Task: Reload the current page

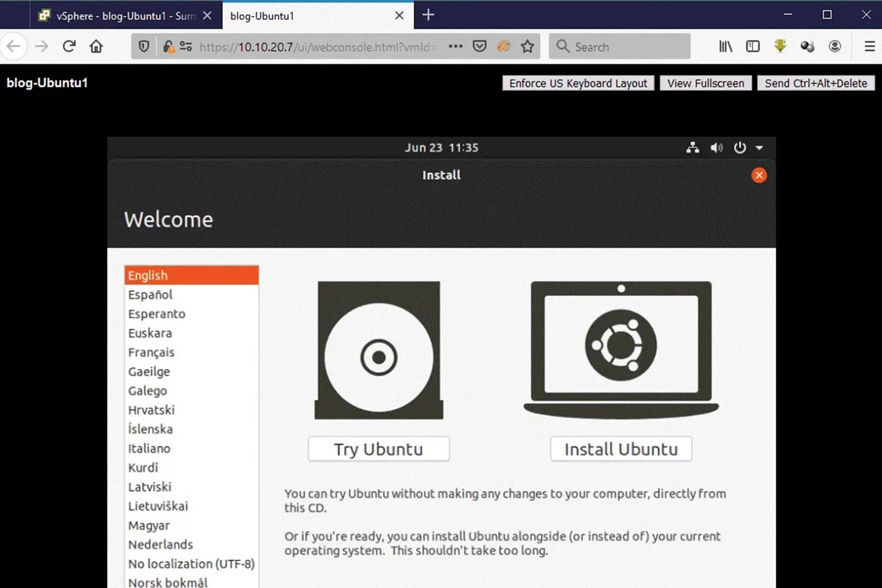Action: pyautogui.click(x=69, y=46)
